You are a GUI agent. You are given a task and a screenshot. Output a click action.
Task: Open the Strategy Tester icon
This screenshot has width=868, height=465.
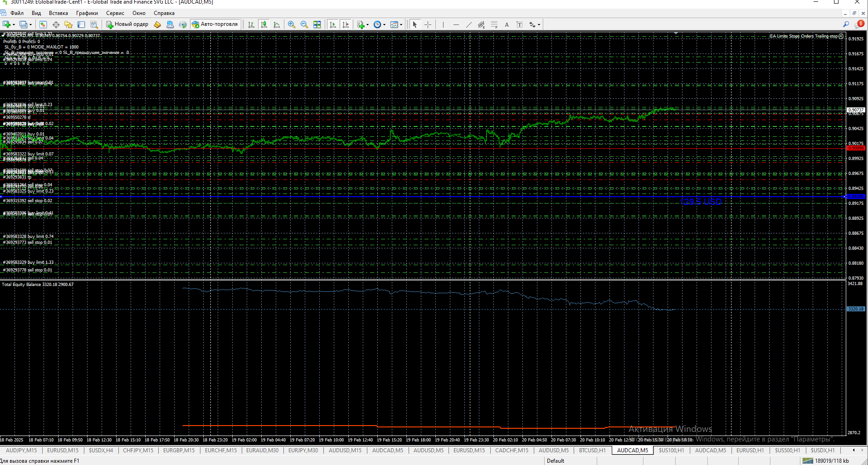pyautogui.click(x=94, y=24)
